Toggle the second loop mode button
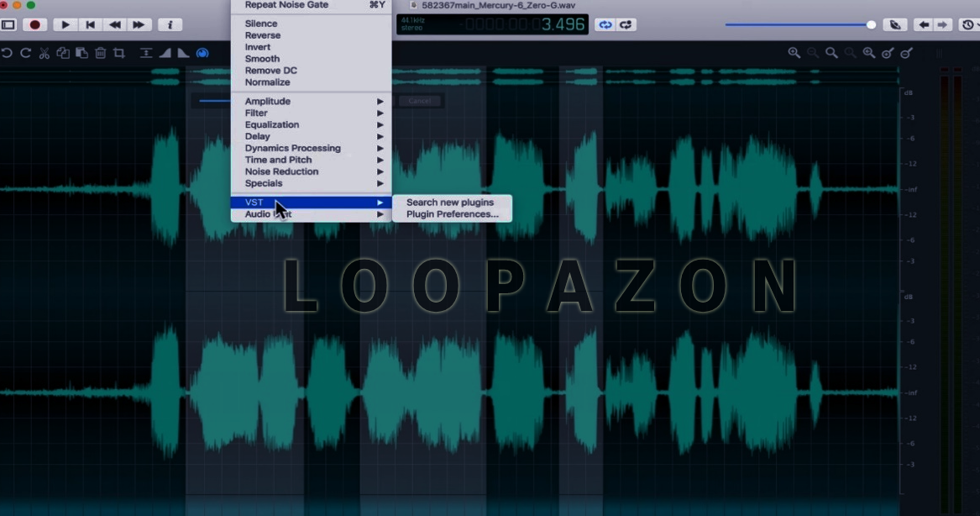The width and height of the screenshot is (980, 516). click(626, 25)
